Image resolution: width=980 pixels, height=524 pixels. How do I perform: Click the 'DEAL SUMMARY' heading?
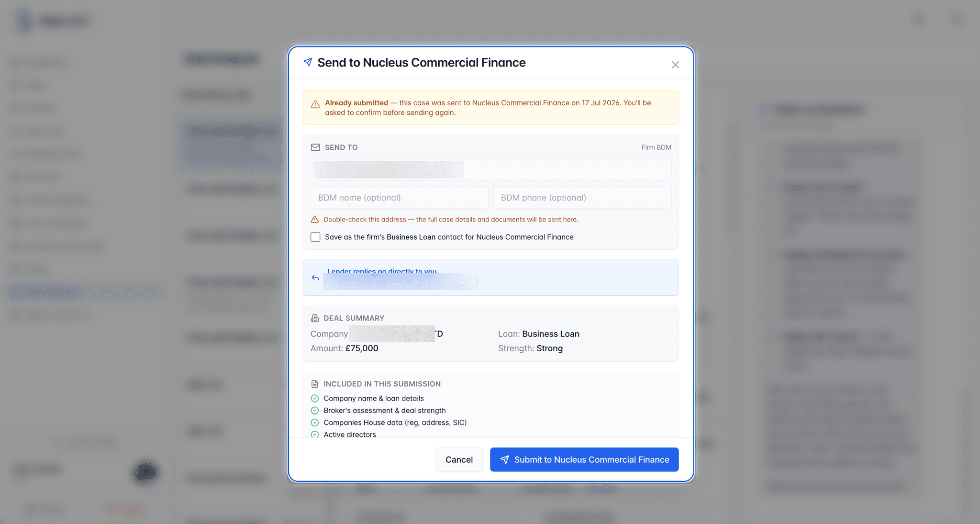pyautogui.click(x=354, y=318)
